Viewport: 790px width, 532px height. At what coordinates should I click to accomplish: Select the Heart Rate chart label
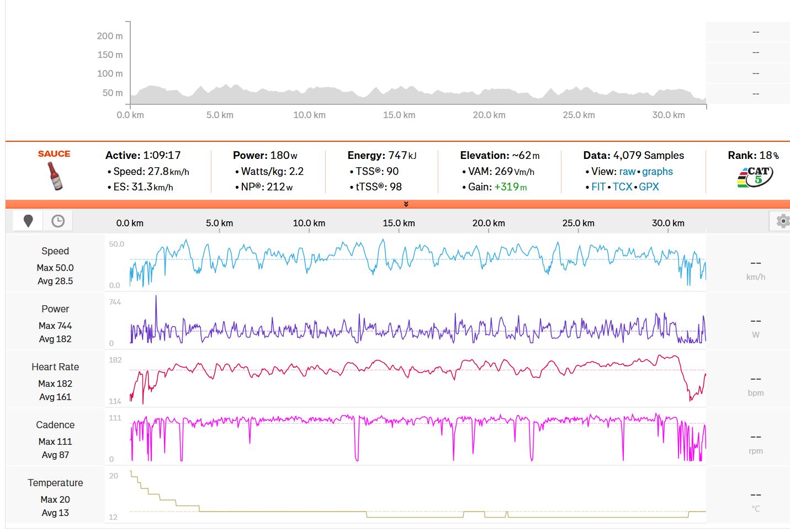(x=55, y=367)
